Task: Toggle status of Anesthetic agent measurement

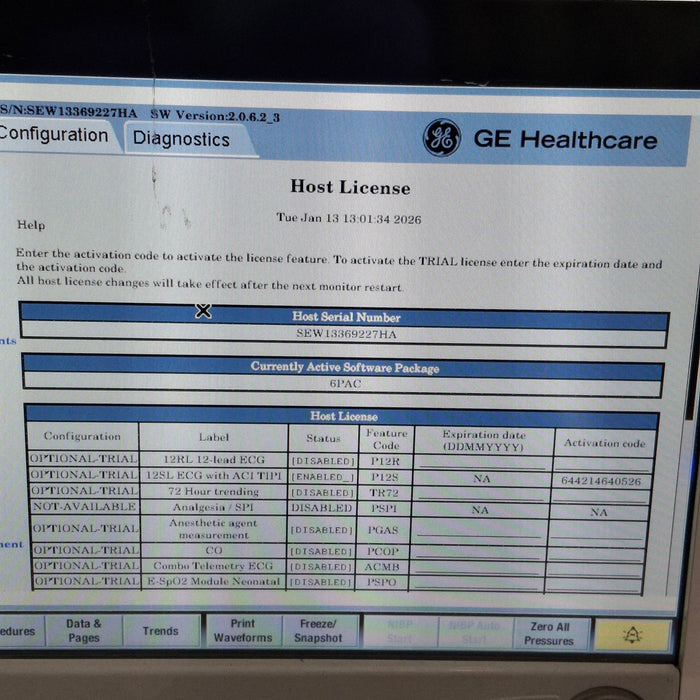Action: point(321,530)
